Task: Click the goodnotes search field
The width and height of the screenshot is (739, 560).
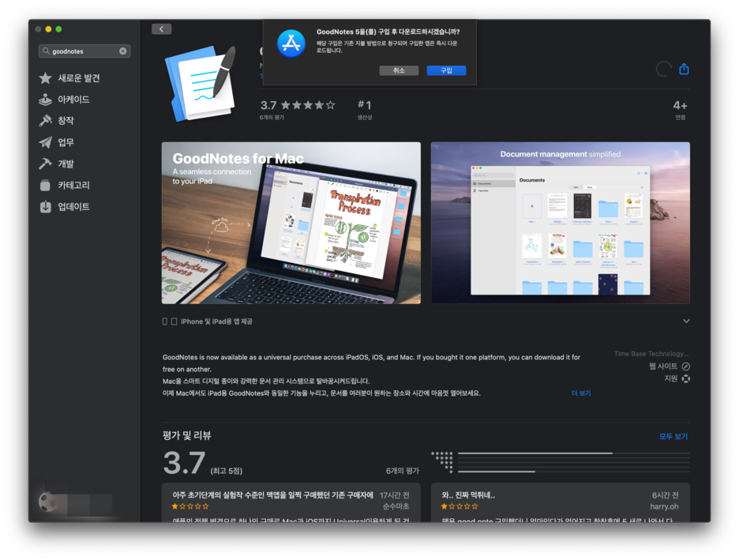Action: (84, 51)
